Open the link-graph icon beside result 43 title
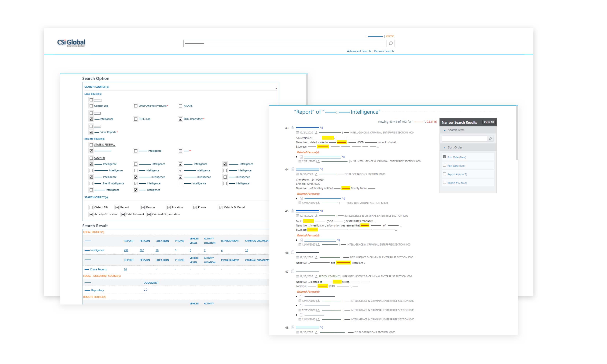This screenshot has width=607, height=364. [321, 128]
